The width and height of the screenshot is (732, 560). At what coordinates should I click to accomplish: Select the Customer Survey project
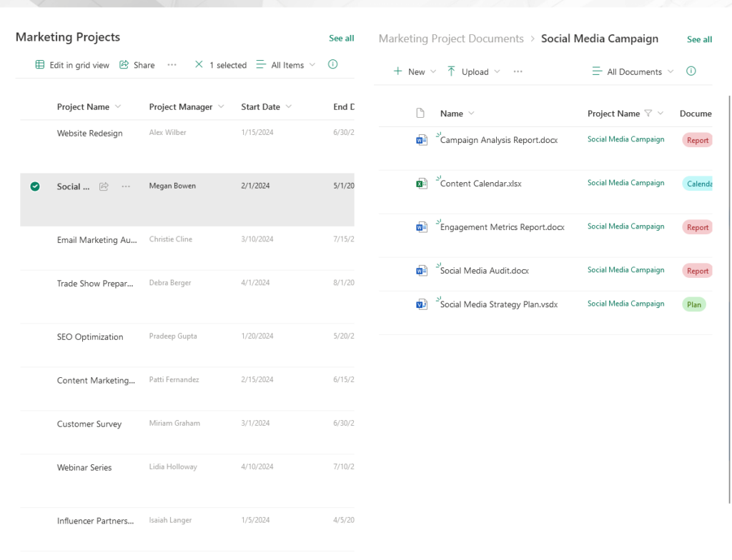89,424
